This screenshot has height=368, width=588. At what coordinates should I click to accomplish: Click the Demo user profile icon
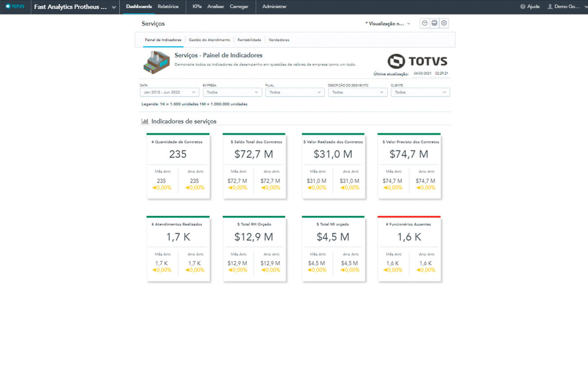(550, 7)
